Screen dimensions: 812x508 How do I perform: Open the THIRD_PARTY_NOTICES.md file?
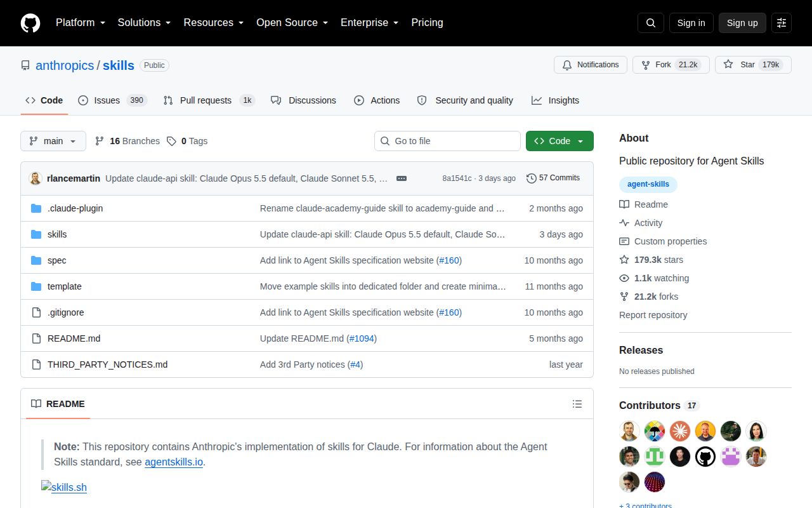click(x=108, y=364)
